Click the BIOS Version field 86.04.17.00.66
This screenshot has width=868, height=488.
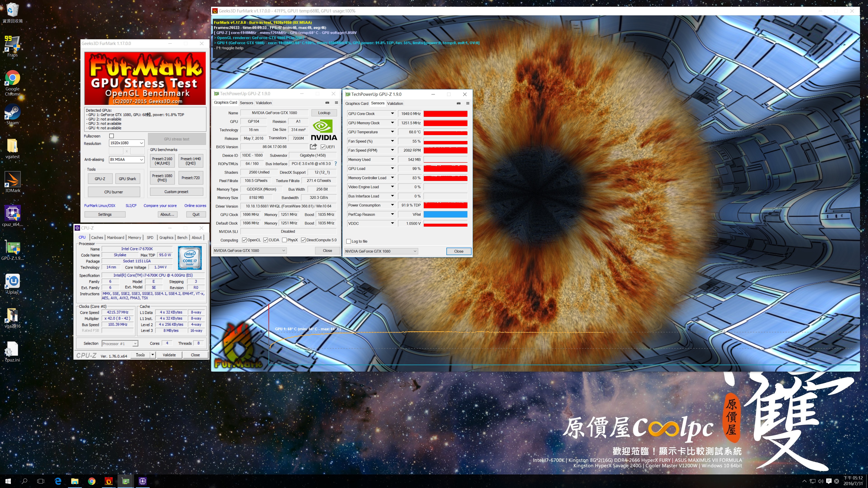click(x=274, y=147)
